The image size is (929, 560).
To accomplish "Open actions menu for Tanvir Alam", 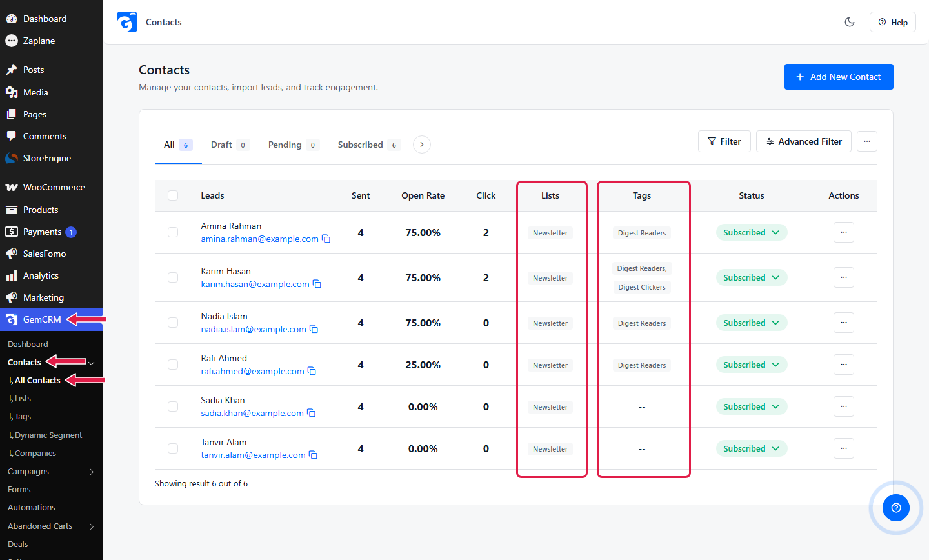I will click(844, 448).
